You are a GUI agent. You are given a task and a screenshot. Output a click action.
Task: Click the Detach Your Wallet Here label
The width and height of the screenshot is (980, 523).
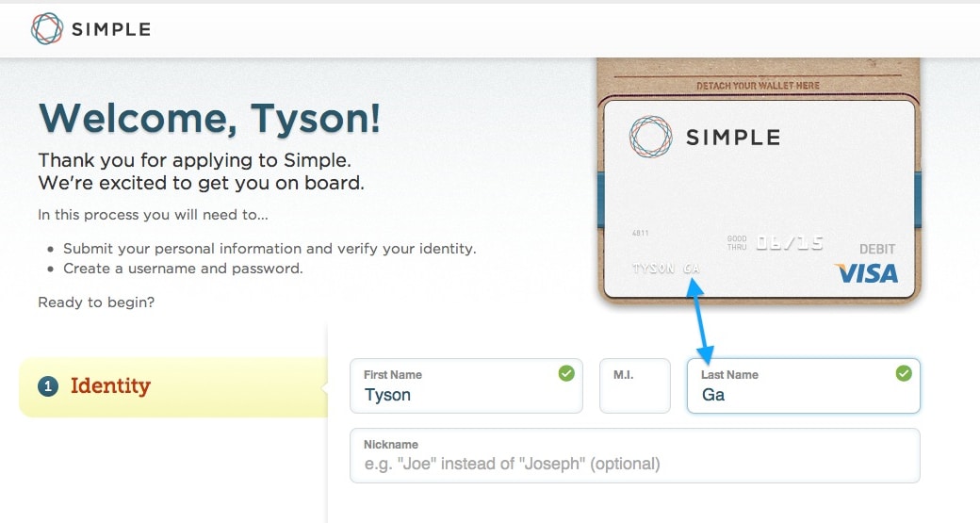[758, 86]
